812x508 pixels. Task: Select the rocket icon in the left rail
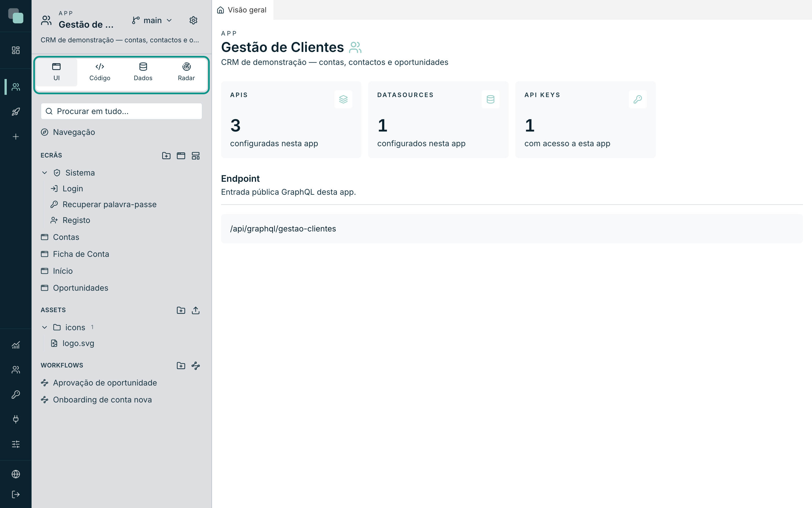pos(16,112)
